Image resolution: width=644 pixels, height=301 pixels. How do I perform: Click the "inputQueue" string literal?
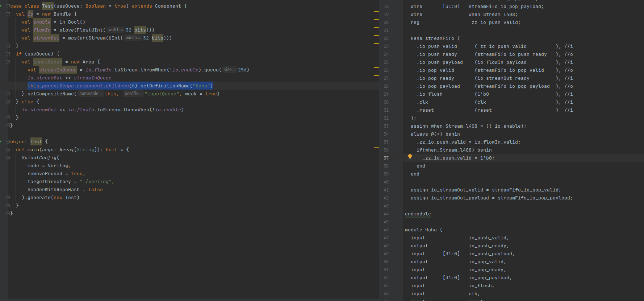pos(162,94)
